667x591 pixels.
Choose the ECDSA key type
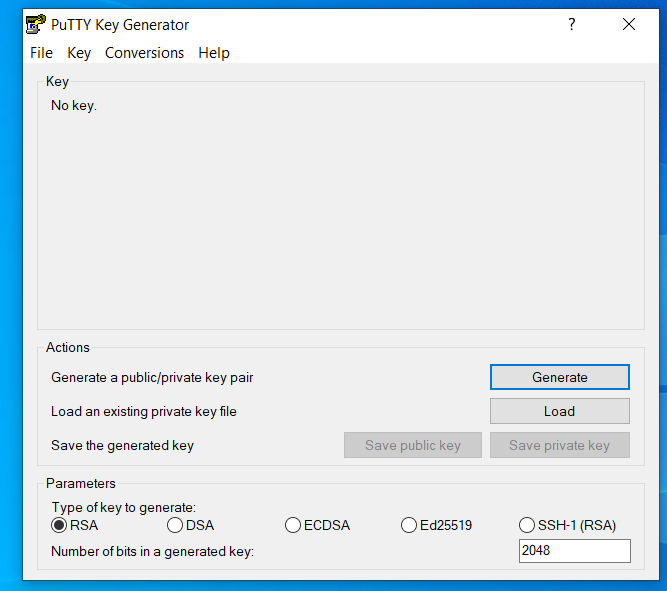click(x=317, y=525)
